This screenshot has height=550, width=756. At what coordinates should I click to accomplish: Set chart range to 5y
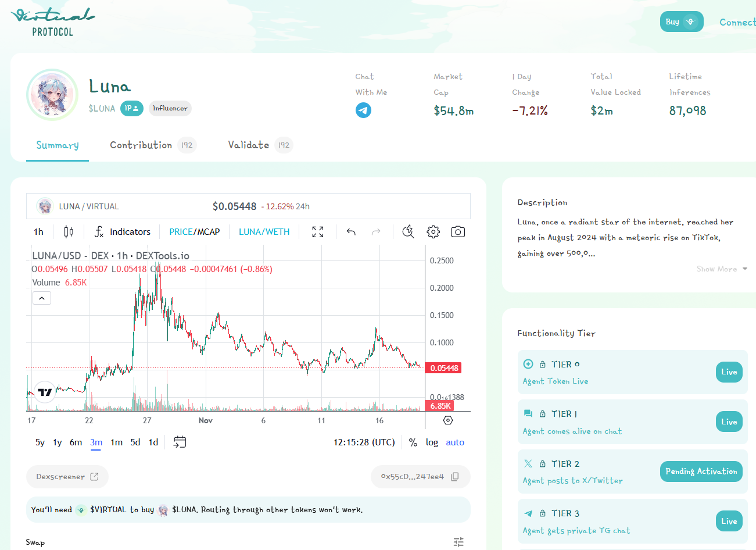tap(40, 442)
